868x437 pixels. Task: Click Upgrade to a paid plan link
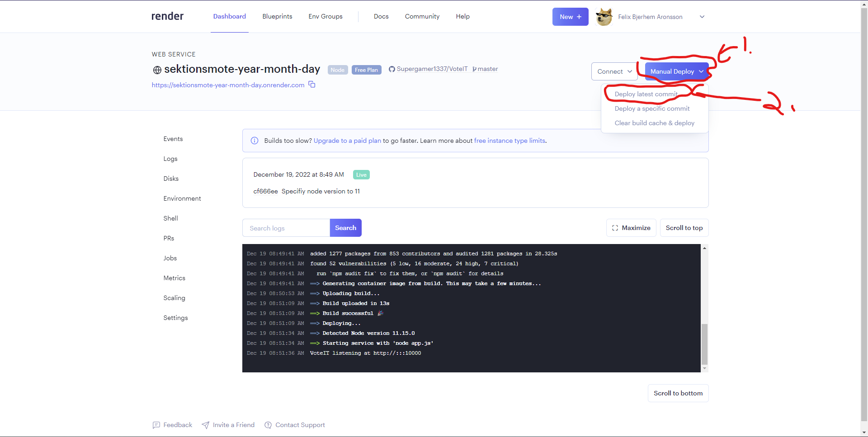point(347,141)
